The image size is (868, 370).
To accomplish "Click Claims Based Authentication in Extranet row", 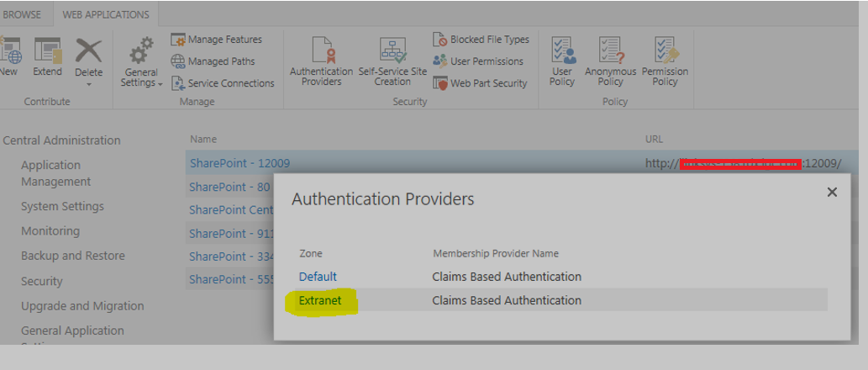I will [x=507, y=301].
